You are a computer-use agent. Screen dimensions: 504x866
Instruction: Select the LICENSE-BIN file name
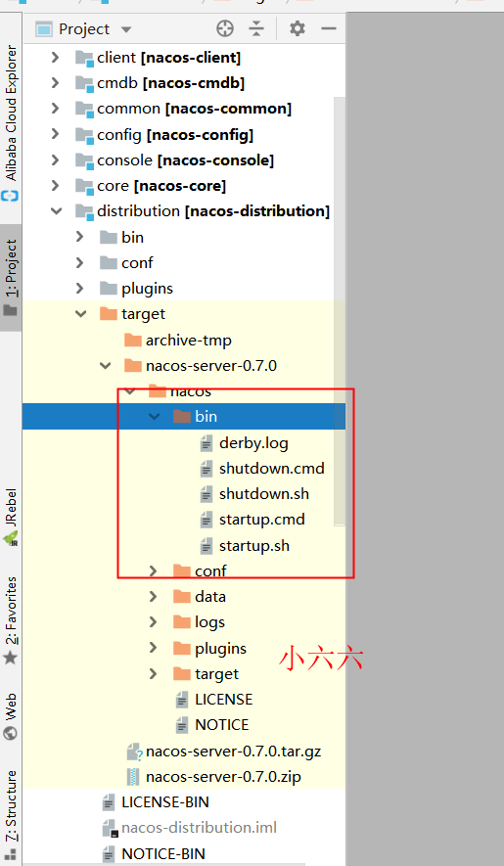coord(165,802)
